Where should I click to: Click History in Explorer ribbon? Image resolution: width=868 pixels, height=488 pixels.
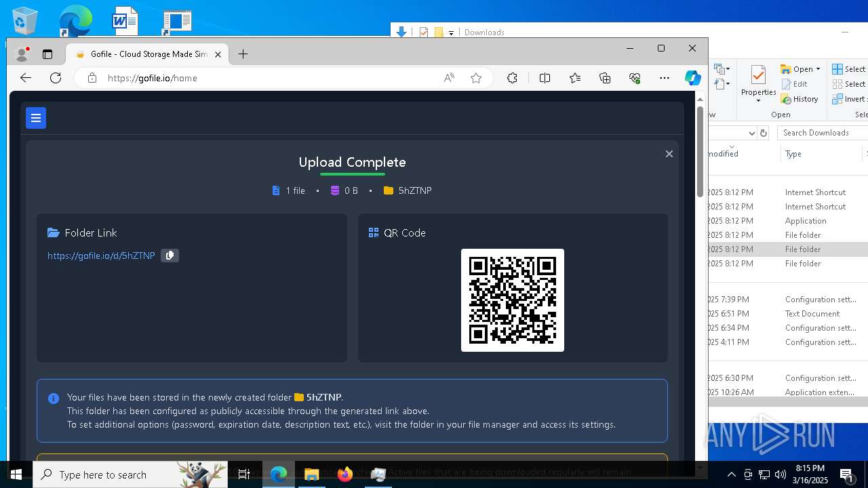tap(800, 99)
